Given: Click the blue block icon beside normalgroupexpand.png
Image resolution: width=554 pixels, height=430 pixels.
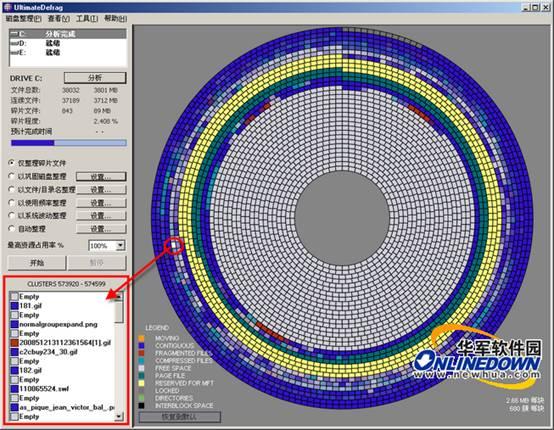Looking at the screenshot, I should coord(14,324).
